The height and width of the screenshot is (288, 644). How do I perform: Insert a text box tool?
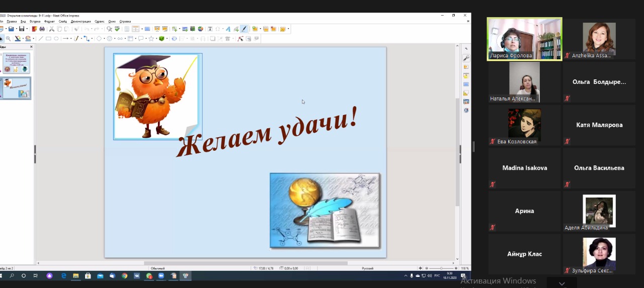tap(210, 29)
